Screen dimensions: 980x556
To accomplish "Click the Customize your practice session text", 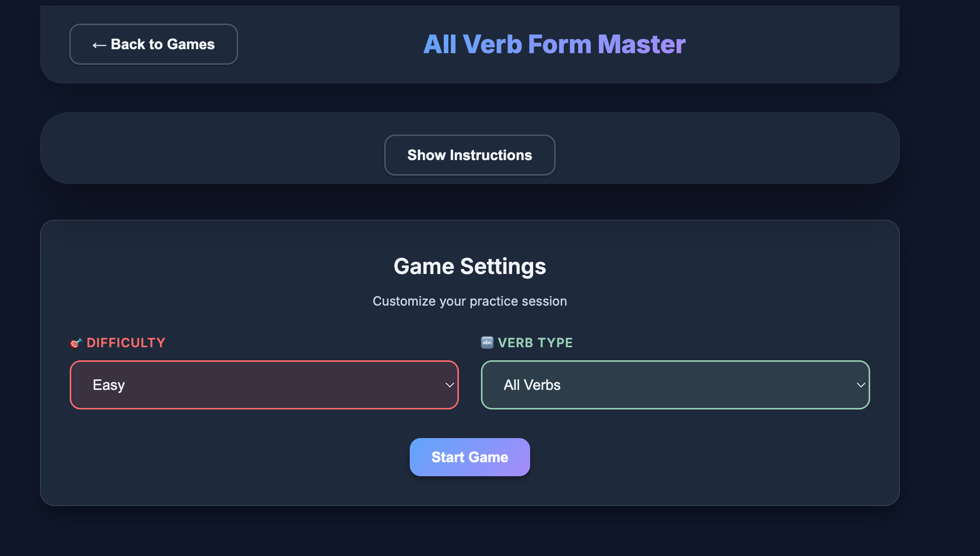I will click(469, 301).
